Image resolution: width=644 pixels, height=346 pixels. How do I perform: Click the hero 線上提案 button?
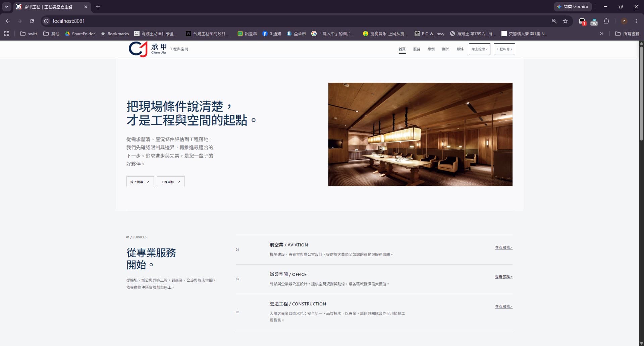pyautogui.click(x=140, y=182)
